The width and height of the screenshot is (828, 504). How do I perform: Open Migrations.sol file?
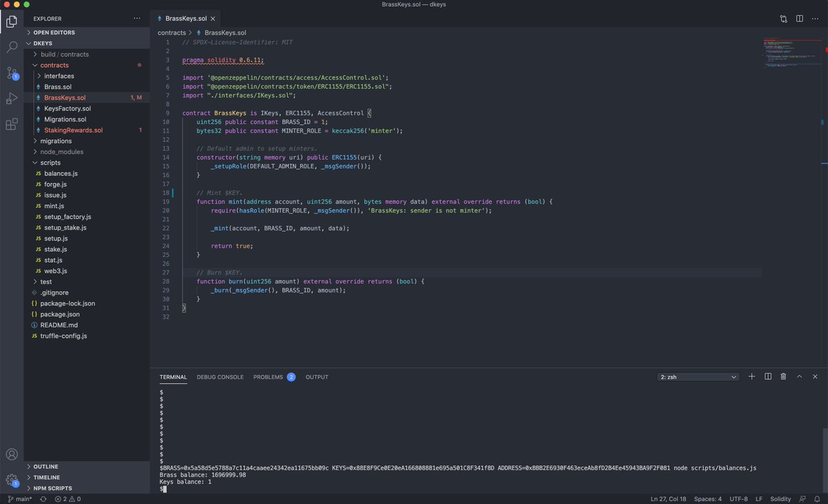click(x=87, y=119)
